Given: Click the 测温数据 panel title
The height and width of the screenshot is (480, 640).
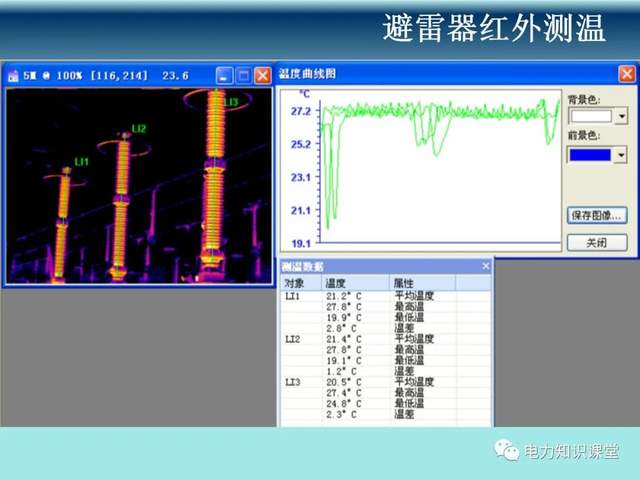Looking at the screenshot, I should (x=302, y=267).
